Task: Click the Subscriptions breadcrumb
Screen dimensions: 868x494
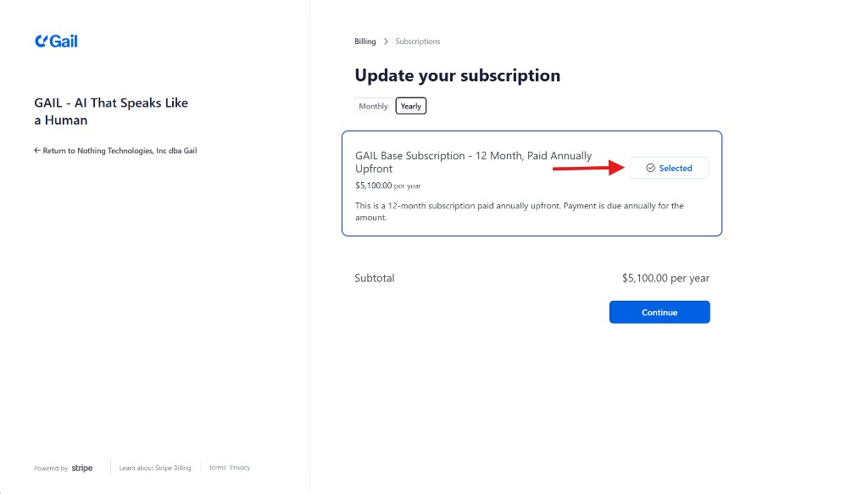Action: 418,42
